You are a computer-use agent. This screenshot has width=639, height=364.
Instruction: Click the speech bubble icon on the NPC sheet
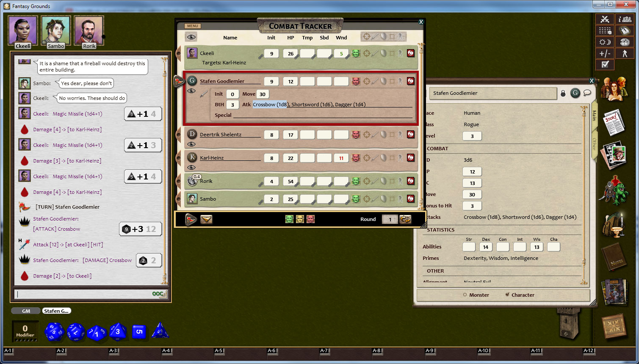click(x=587, y=93)
